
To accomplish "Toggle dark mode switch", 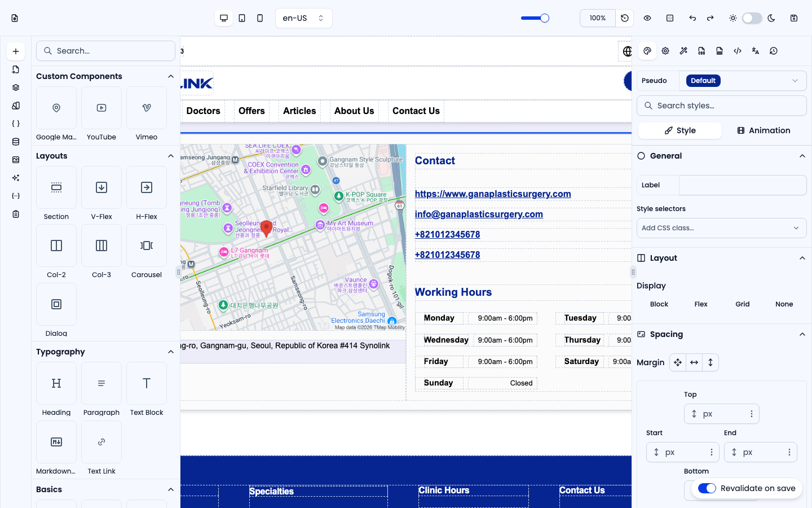I will 752,18.
